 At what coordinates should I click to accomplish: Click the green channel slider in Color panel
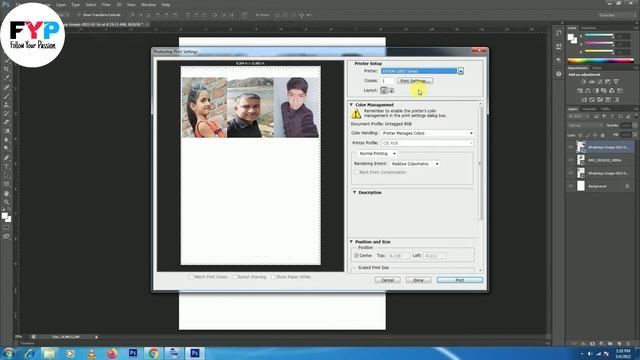pyautogui.click(x=599, y=43)
